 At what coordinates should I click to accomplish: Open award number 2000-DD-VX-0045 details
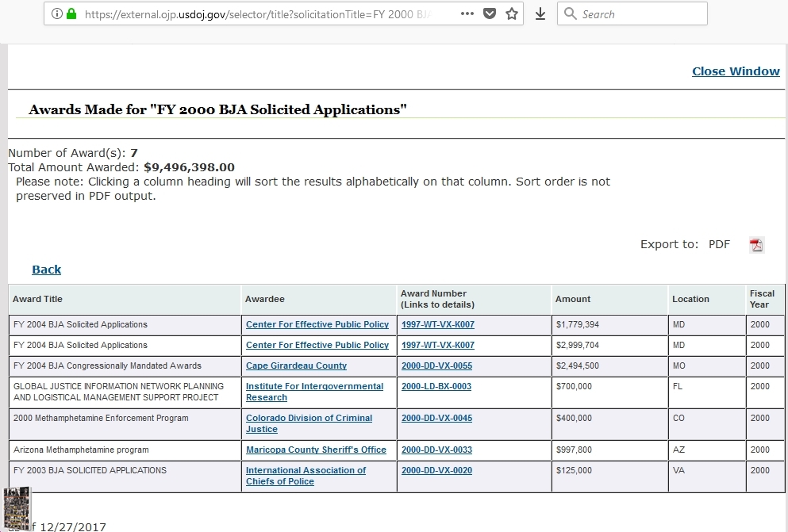point(436,418)
